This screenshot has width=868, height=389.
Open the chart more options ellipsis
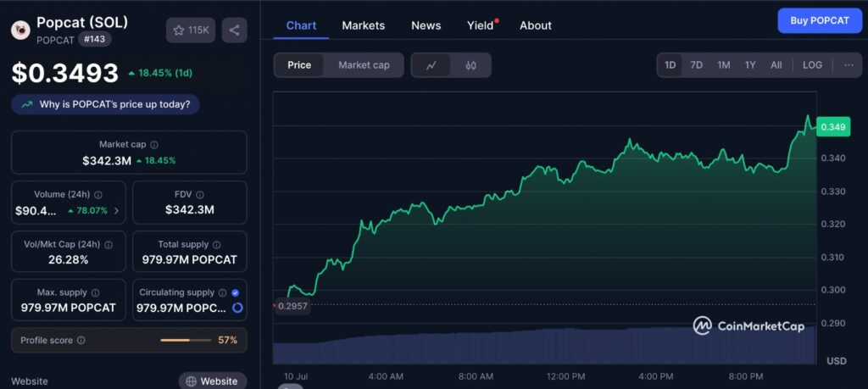point(849,64)
